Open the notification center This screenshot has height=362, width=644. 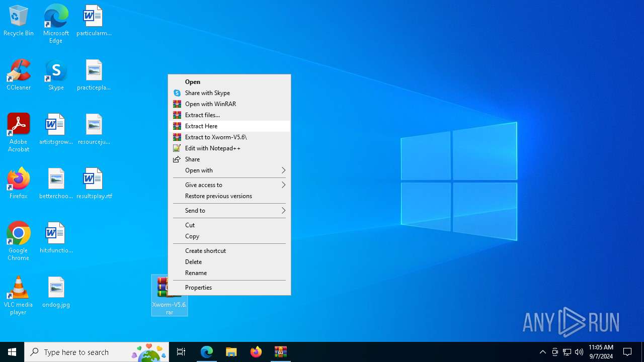tap(627, 352)
